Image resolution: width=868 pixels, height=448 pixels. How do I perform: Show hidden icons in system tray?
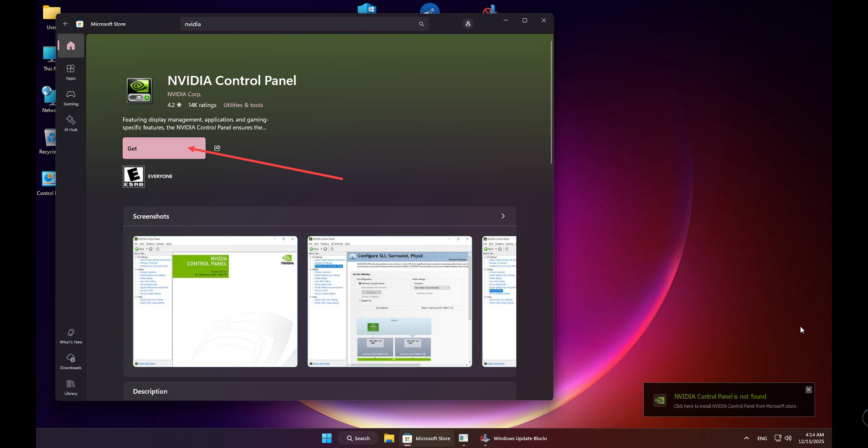click(746, 438)
